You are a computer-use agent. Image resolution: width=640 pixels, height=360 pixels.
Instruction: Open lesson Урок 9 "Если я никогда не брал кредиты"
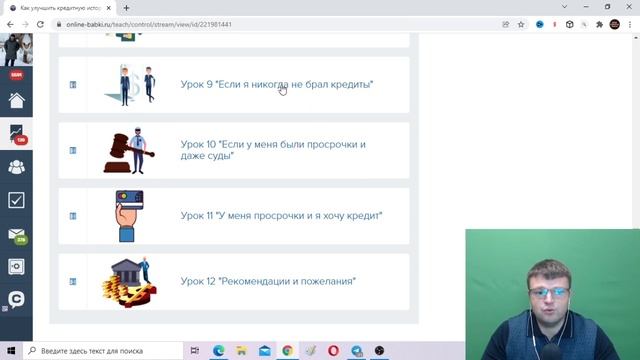tap(277, 84)
